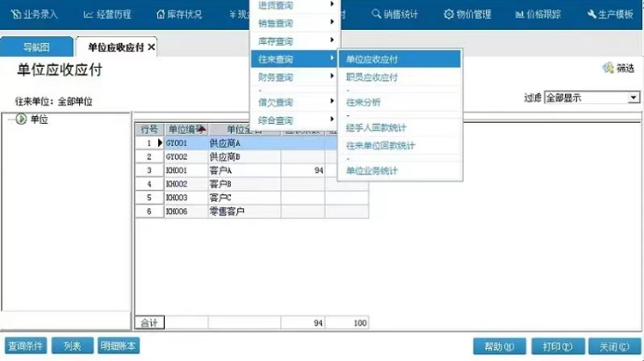
Task: Choose 单位应收应付 in the submenu
Action: coord(399,60)
